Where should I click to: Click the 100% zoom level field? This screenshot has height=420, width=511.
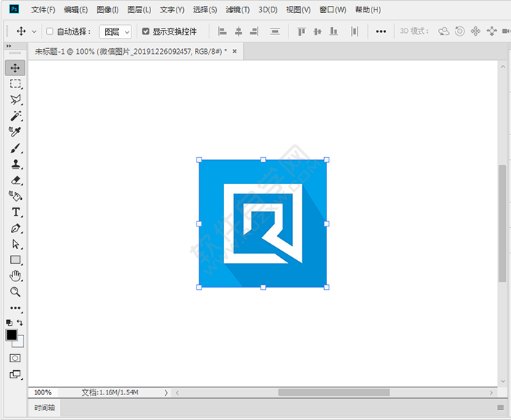pyautogui.click(x=43, y=392)
